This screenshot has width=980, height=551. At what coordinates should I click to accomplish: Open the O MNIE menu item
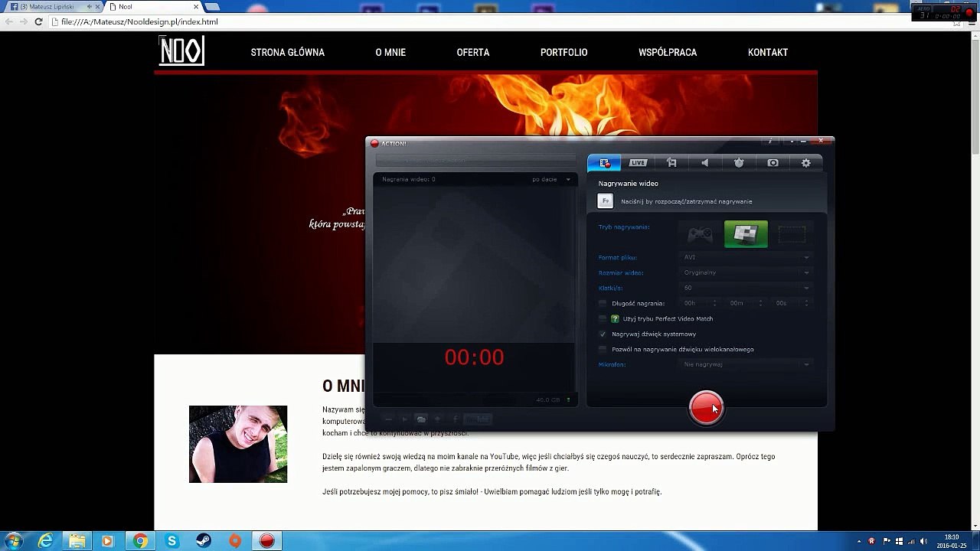click(390, 53)
